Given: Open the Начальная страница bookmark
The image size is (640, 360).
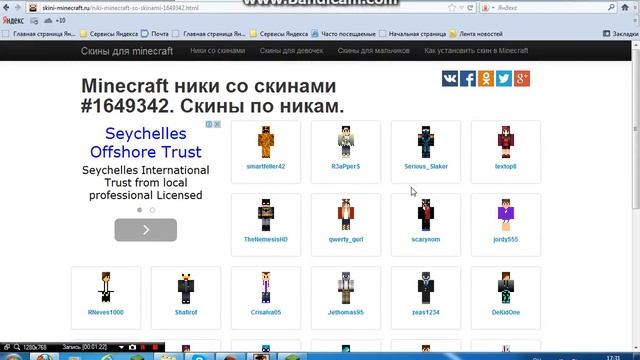Looking at the screenshot, I should 413,33.
